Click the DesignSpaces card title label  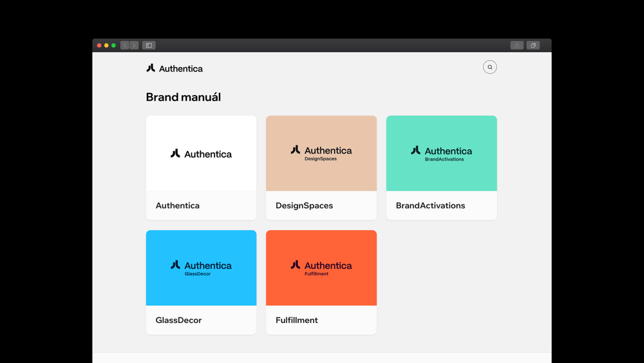(x=305, y=206)
